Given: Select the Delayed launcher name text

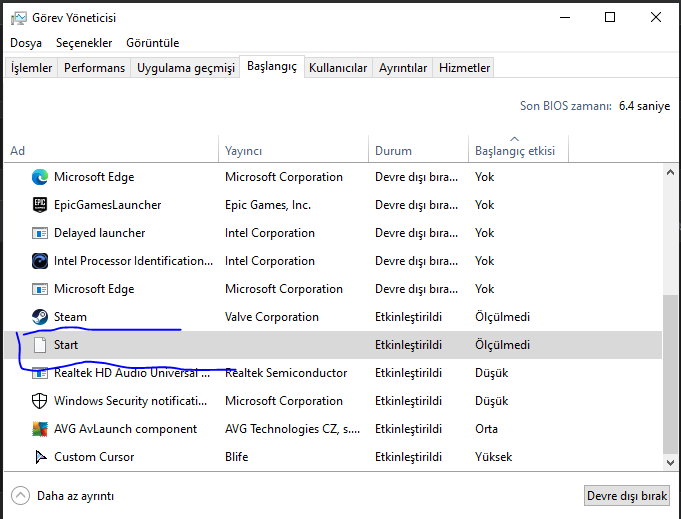Looking at the screenshot, I should [x=99, y=233].
